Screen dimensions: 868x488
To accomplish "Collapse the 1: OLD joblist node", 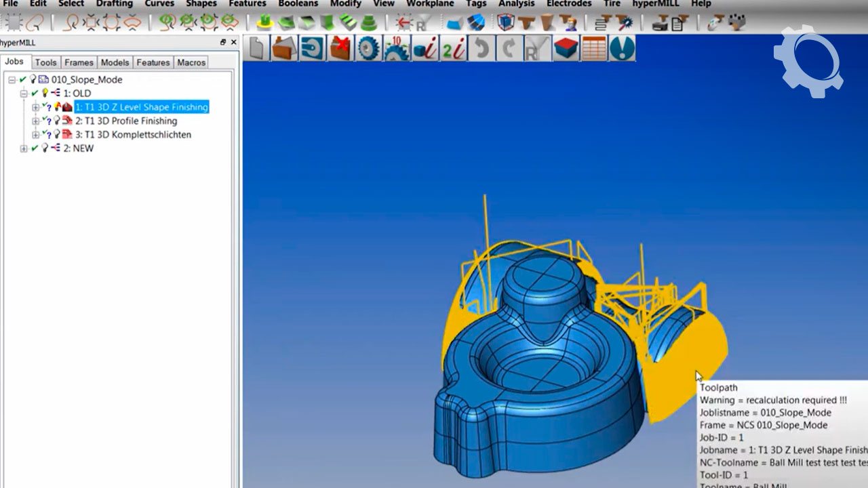I will (24, 94).
